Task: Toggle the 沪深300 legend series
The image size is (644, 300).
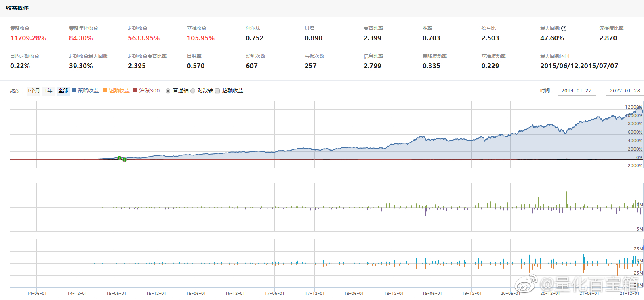Action: coord(147,91)
